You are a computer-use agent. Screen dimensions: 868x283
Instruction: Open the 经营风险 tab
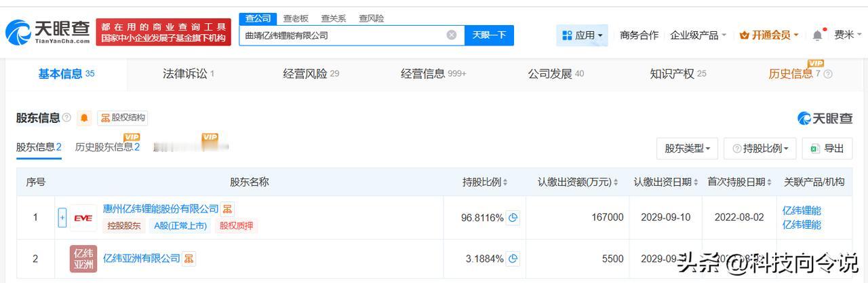coord(311,74)
